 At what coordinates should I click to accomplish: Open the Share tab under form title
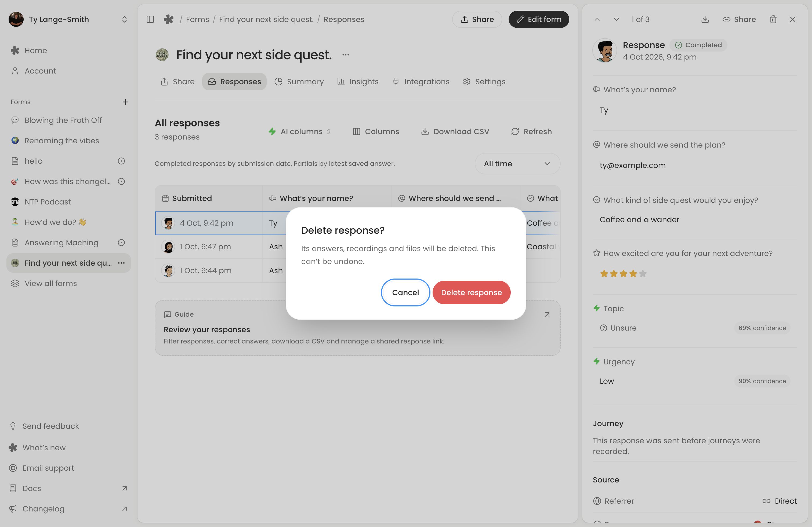pyautogui.click(x=177, y=82)
